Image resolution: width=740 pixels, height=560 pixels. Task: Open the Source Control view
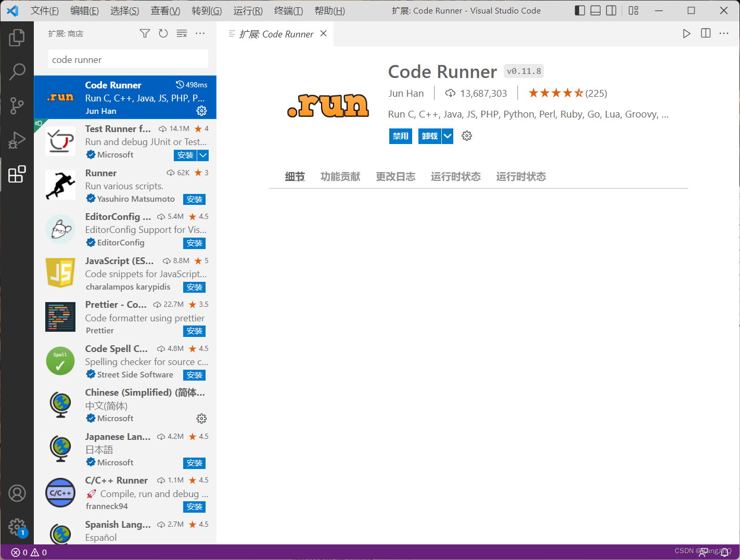pyautogui.click(x=17, y=106)
